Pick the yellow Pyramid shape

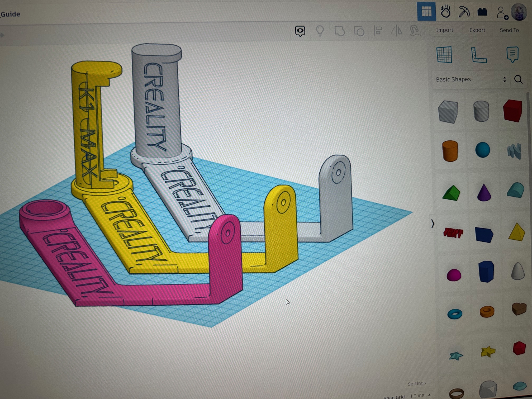(516, 232)
